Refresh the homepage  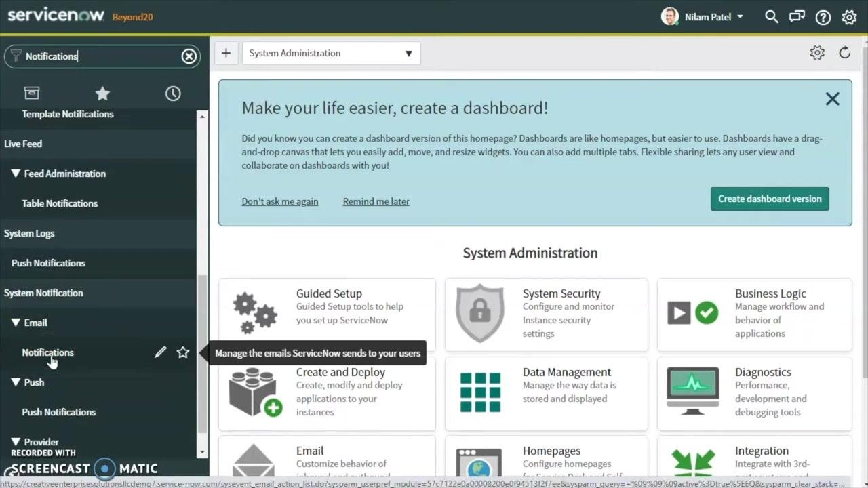point(844,53)
